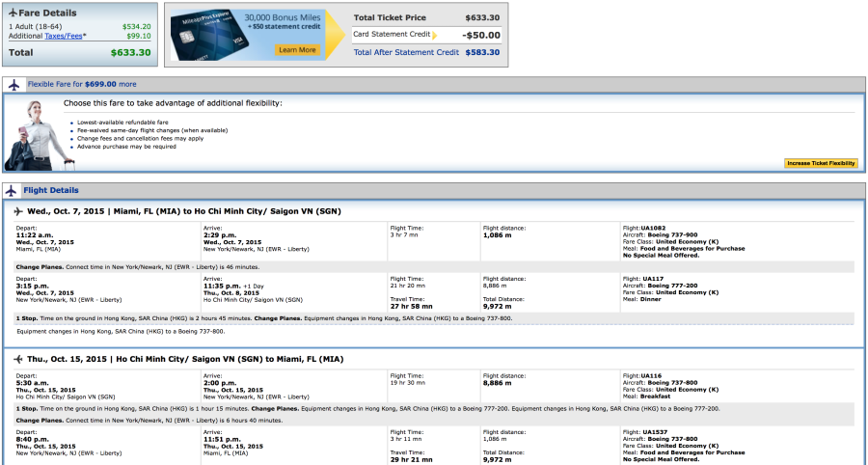This screenshot has height=465, width=868.
Task: Click the Meal: Dinner text
Action: [641, 299]
